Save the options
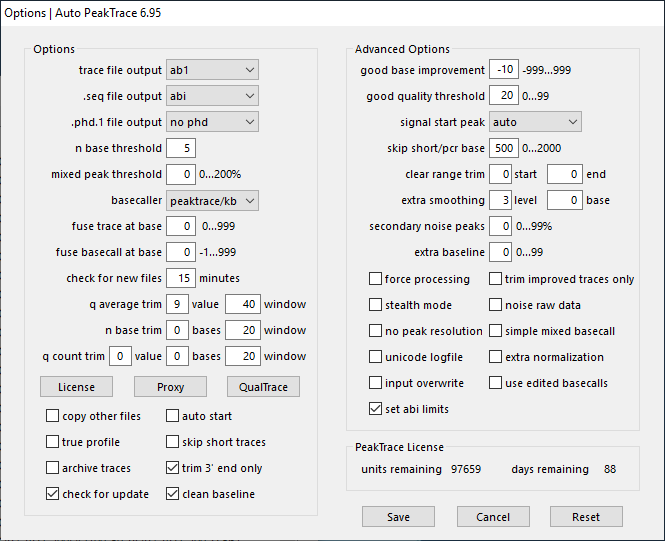 [x=399, y=517]
